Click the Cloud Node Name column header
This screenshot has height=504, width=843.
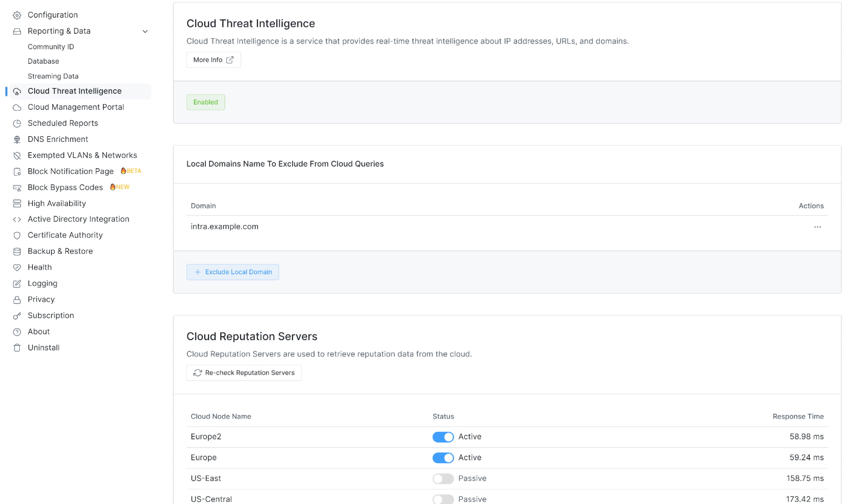(x=221, y=416)
